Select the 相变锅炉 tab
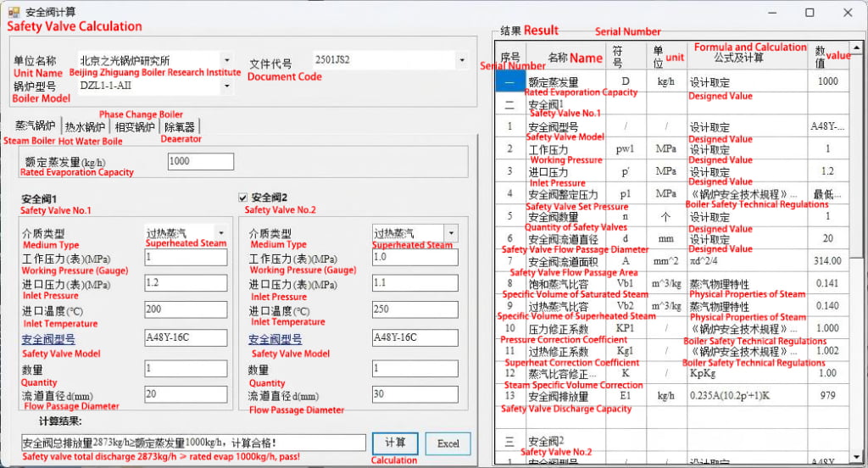Image resolution: width=868 pixels, height=468 pixels. [x=135, y=127]
